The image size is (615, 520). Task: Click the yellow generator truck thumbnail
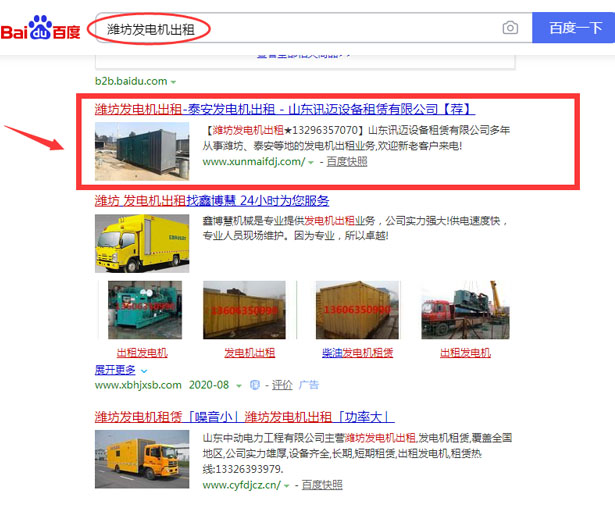pyautogui.click(x=142, y=243)
